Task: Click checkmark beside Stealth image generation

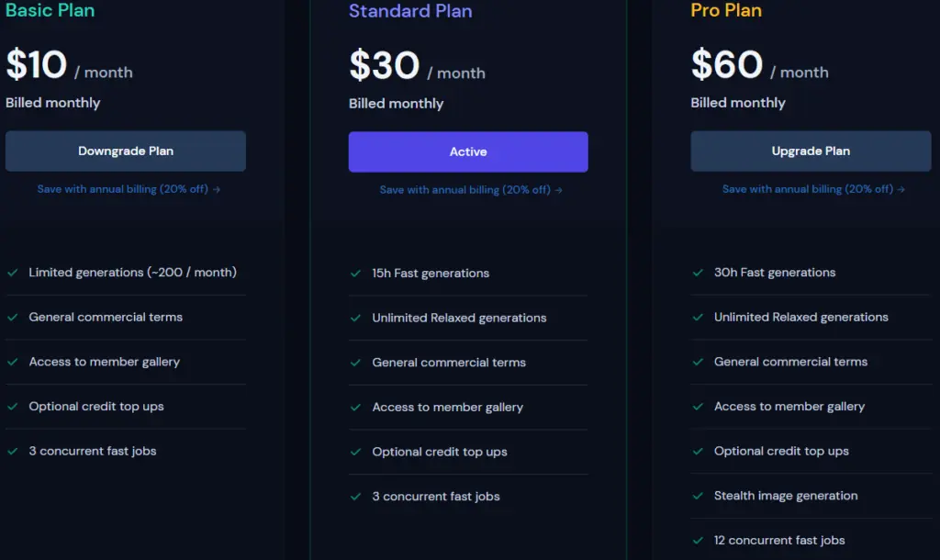Action: [x=698, y=496]
